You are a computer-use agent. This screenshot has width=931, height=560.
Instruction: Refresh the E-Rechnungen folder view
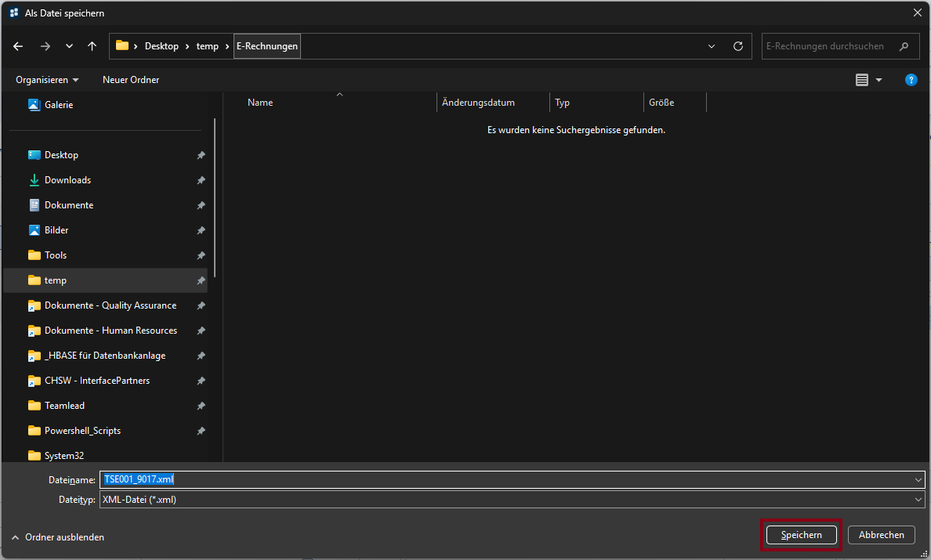pos(738,46)
